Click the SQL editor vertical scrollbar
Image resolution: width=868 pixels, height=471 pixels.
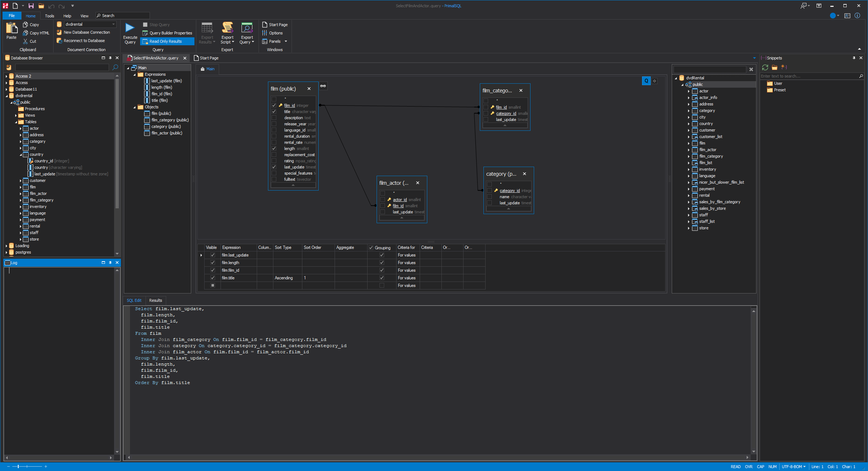(x=754, y=381)
